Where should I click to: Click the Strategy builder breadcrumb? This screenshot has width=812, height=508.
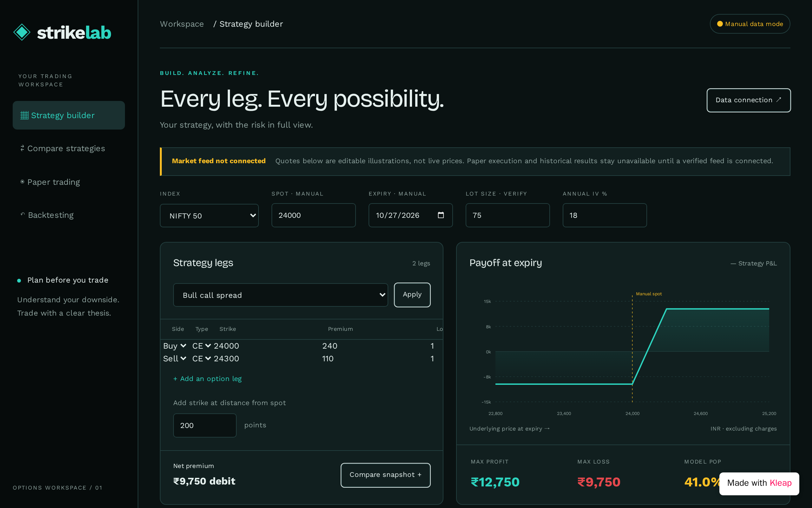coord(251,24)
